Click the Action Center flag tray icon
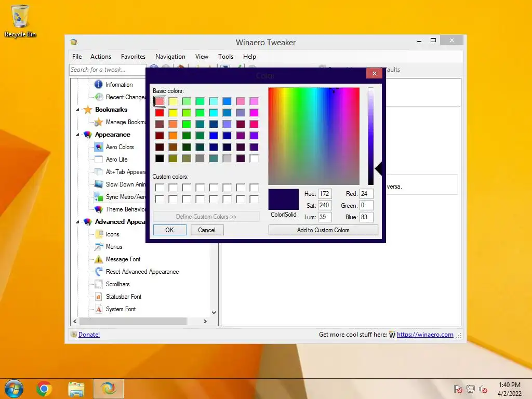Screen dimensions: 532x399 pos(458,389)
